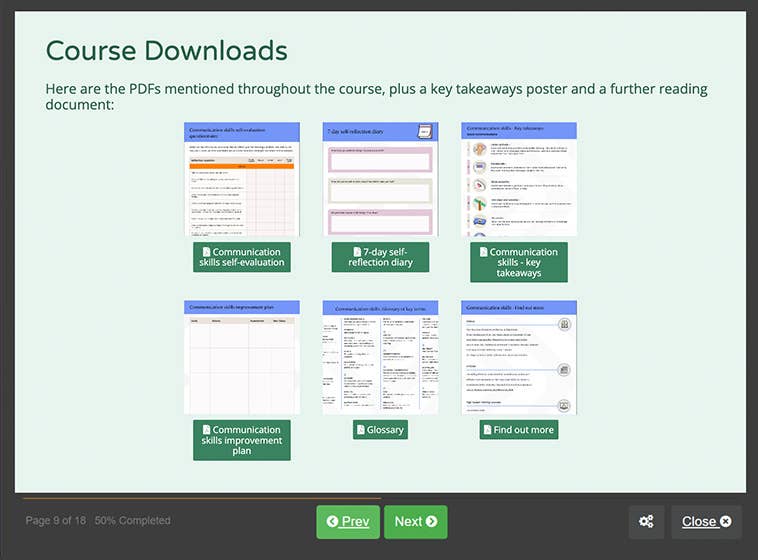The width and height of the screenshot is (758, 560).
Task: Click the course progress bar
Action: (x=200, y=497)
